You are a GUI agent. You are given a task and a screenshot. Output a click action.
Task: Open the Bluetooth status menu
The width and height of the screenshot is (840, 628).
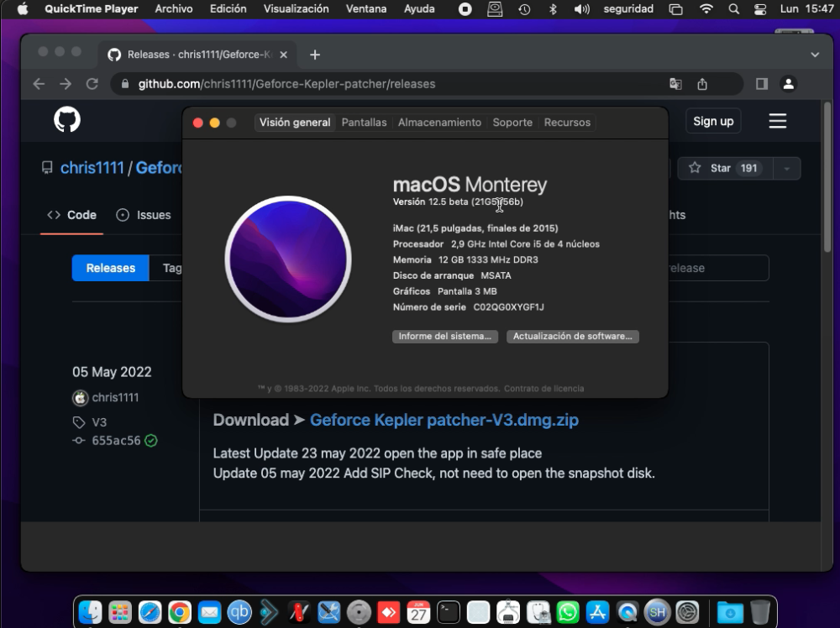[553, 9]
